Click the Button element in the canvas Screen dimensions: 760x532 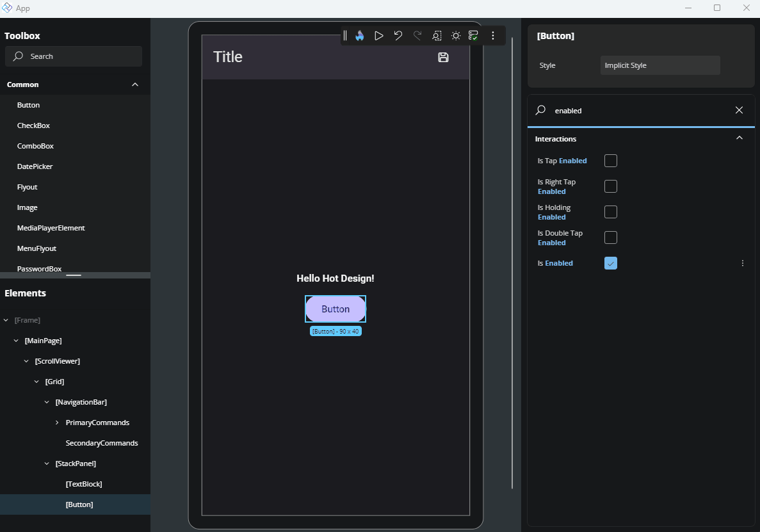tap(336, 309)
